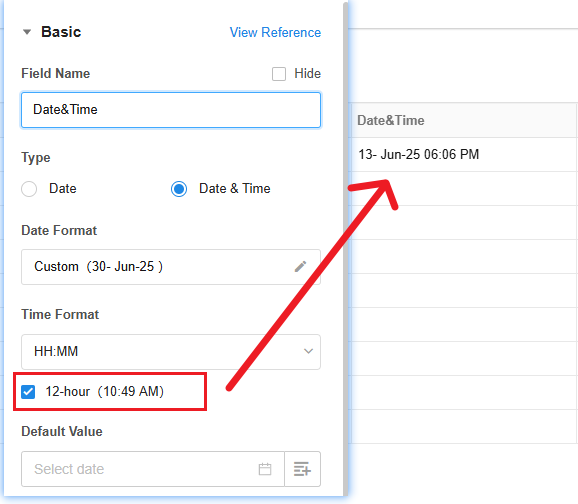Select the Date & Time radio option

coord(179,189)
